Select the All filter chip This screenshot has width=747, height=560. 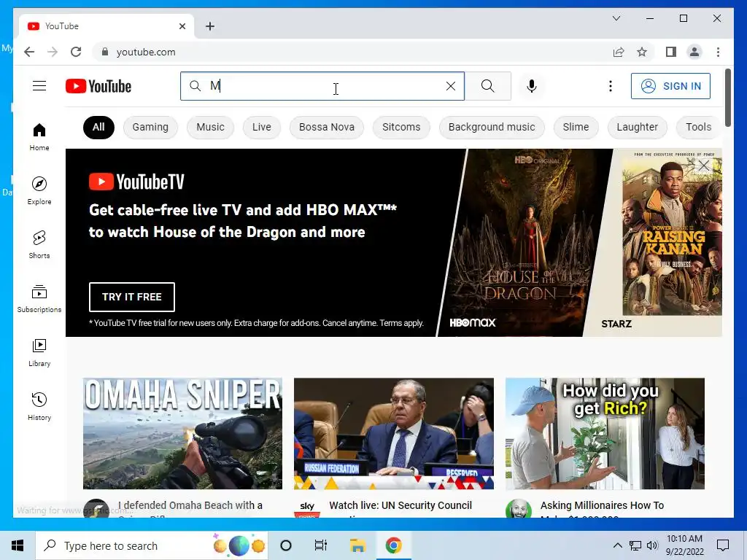[x=98, y=127]
